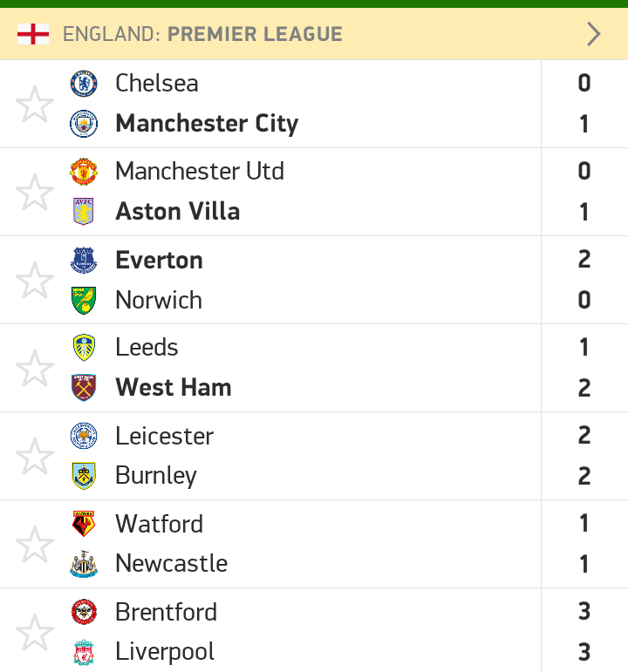
Task: Click the Chelsea club crest
Action: [84, 84]
